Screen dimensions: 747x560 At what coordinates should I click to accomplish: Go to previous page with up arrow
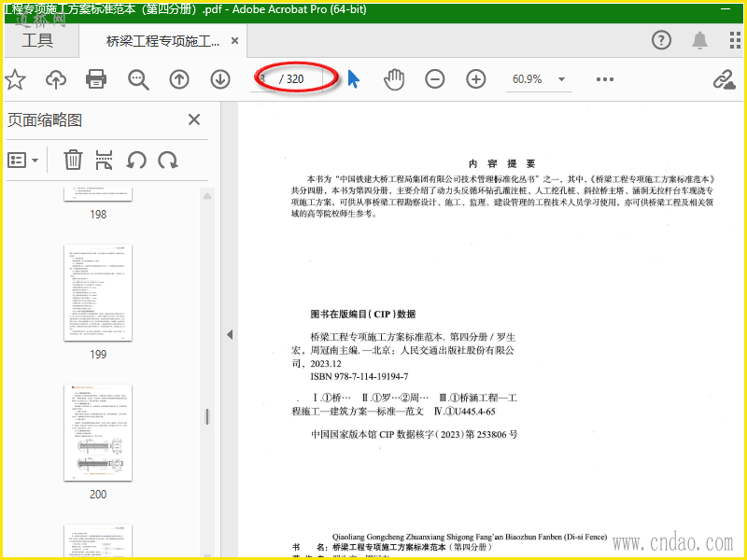click(x=179, y=79)
